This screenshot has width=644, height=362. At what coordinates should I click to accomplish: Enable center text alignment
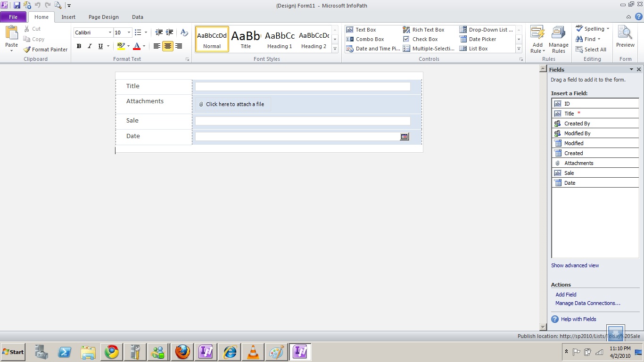(167, 46)
